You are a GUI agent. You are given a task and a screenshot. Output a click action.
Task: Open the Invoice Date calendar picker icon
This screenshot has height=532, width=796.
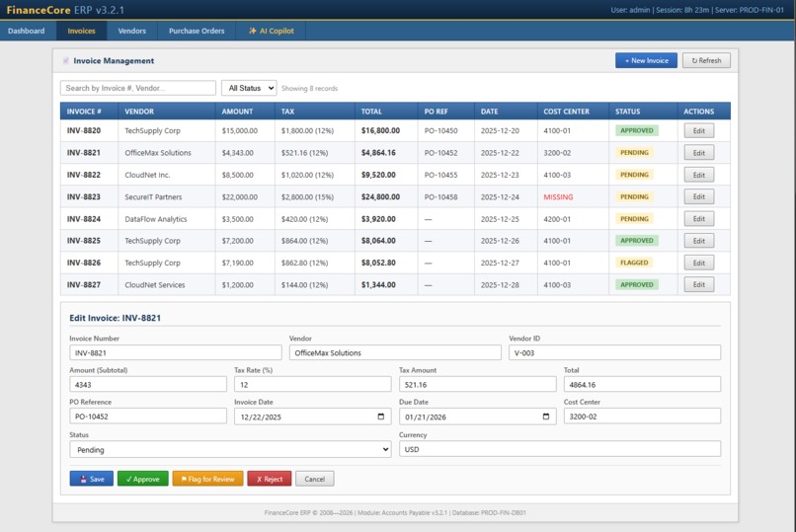pos(381,417)
